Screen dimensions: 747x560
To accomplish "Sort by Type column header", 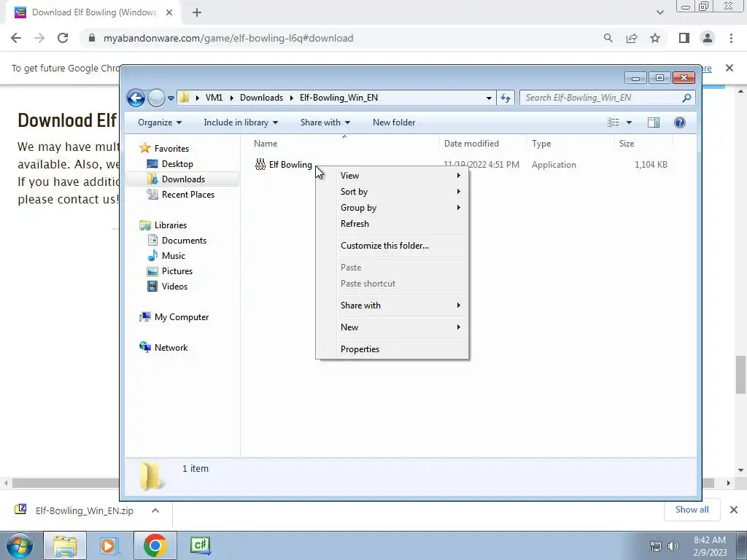I will [x=541, y=144].
